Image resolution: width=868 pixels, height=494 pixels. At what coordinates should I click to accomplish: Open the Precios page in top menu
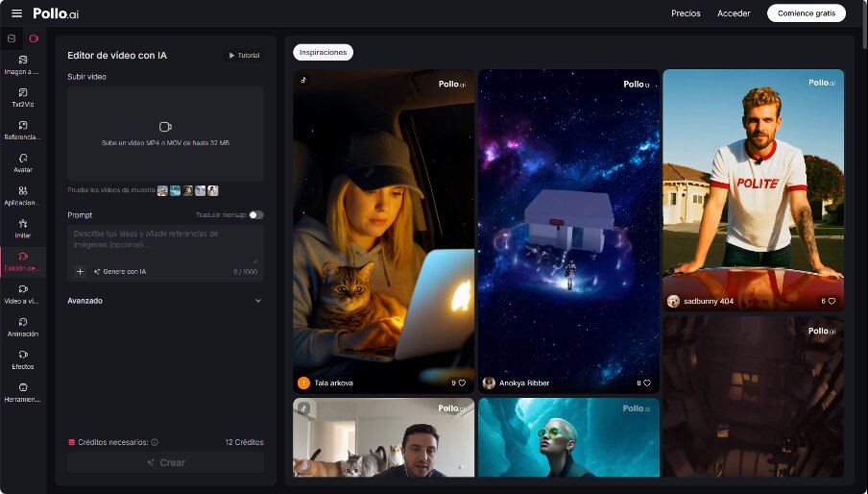(686, 13)
